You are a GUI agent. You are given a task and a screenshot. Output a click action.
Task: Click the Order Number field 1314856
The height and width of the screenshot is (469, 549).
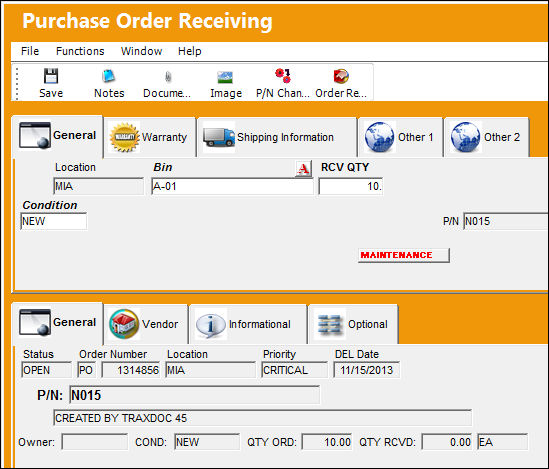[x=131, y=370]
